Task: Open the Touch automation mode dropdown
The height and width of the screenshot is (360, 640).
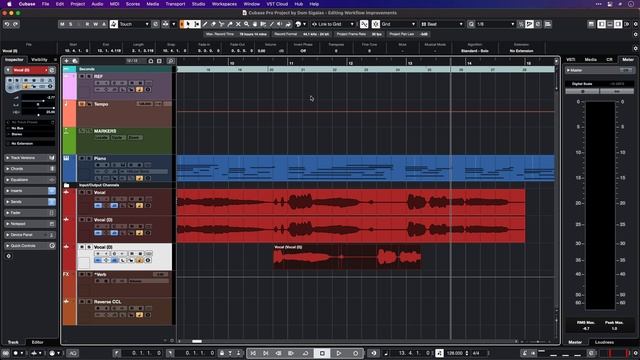Action: click(x=134, y=24)
